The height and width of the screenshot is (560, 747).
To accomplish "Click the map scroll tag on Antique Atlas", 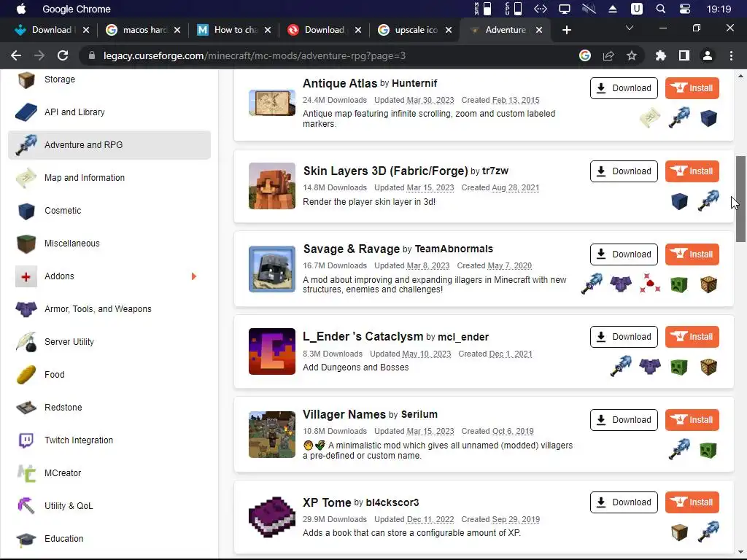I will (650, 118).
